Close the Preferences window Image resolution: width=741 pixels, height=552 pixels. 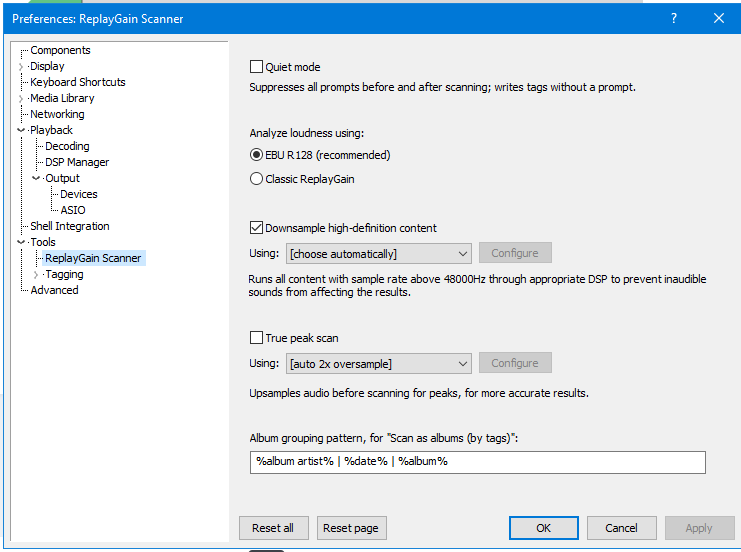coord(719,18)
